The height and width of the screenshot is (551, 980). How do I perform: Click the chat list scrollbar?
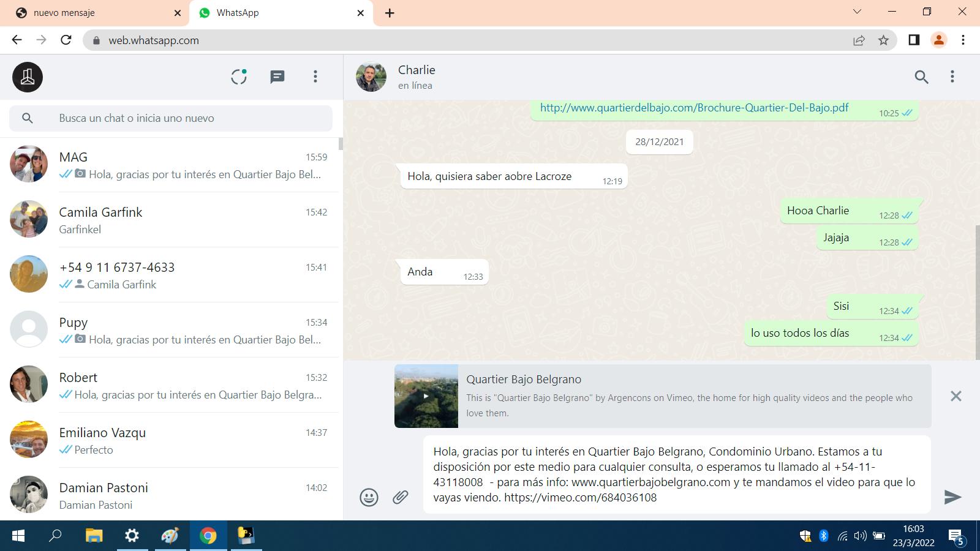tap(341, 144)
